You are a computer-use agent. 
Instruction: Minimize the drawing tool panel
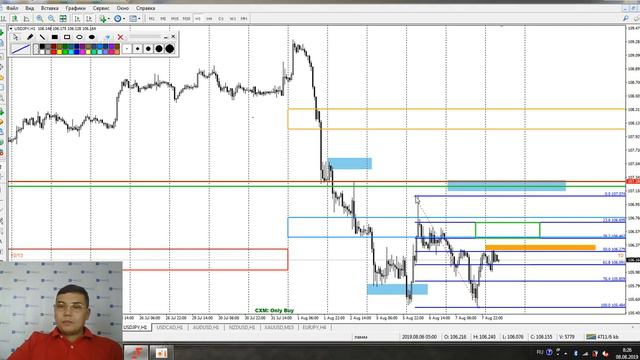point(166,37)
